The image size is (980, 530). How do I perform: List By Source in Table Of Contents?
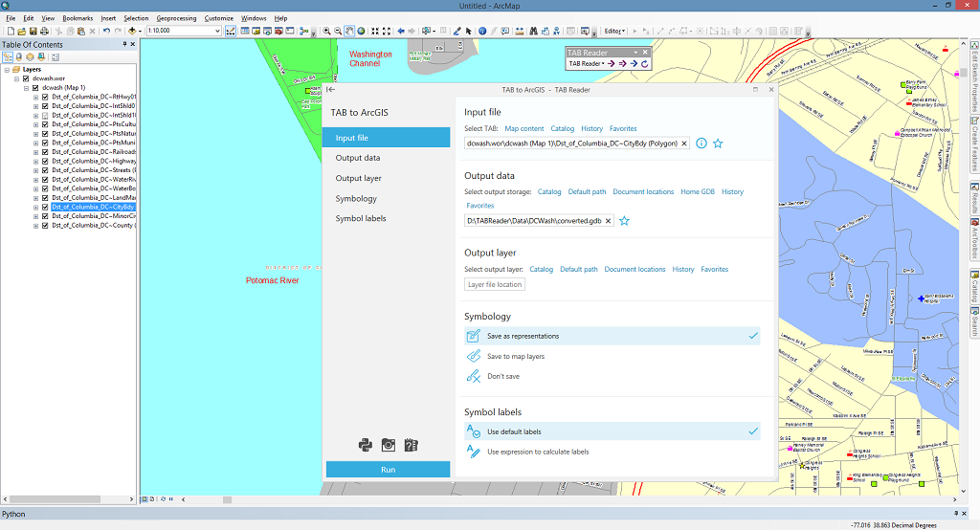click(19, 56)
